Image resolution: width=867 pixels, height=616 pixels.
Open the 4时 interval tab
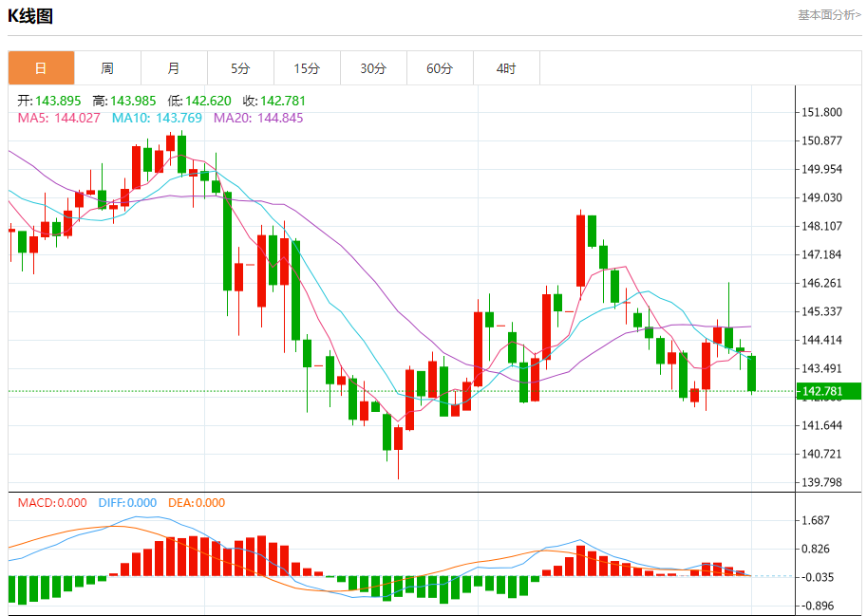(506, 68)
